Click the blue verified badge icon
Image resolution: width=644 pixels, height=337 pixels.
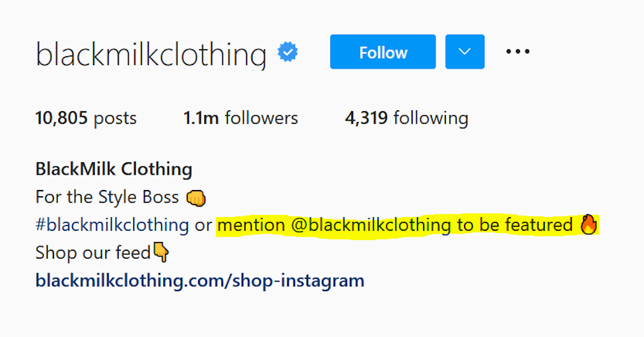click(287, 52)
